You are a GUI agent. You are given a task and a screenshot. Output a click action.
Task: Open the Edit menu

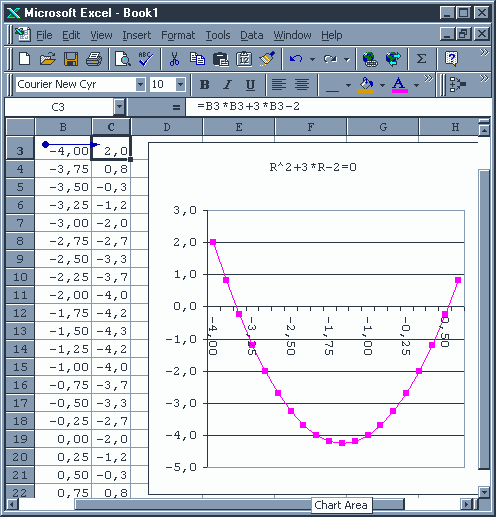pyautogui.click(x=71, y=35)
